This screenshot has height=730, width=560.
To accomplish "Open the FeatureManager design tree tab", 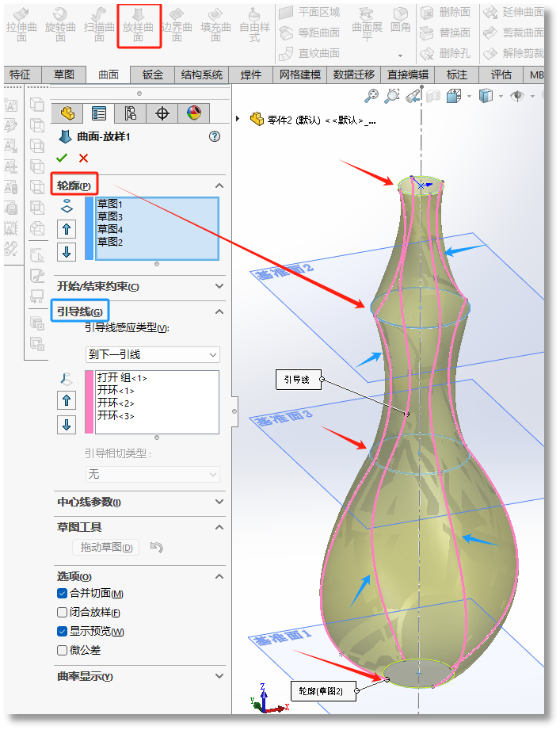I will (x=67, y=113).
